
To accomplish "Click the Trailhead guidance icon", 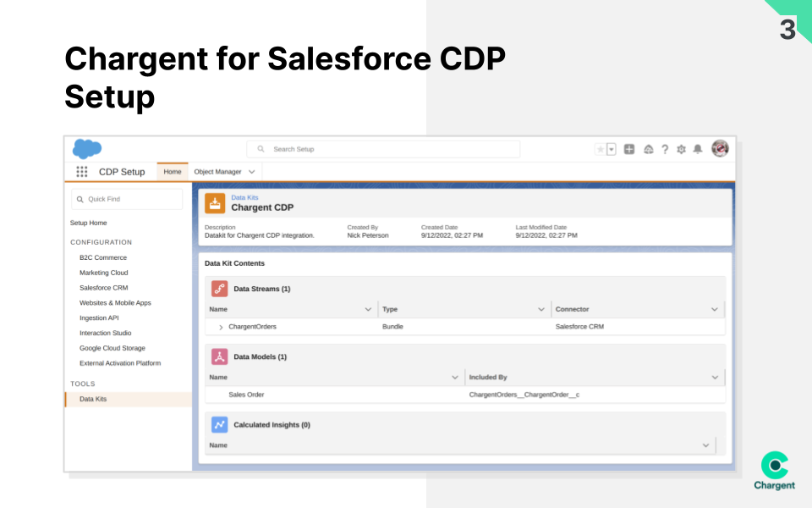I will 648,149.
